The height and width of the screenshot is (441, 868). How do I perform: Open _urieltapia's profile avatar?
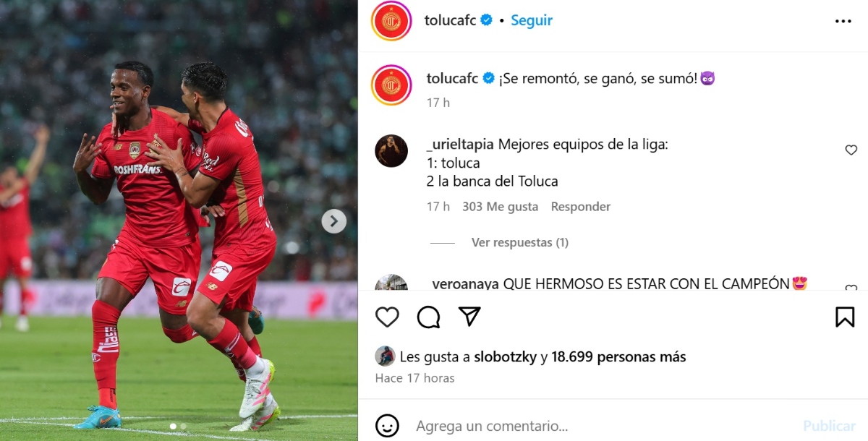tap(391, 151)
